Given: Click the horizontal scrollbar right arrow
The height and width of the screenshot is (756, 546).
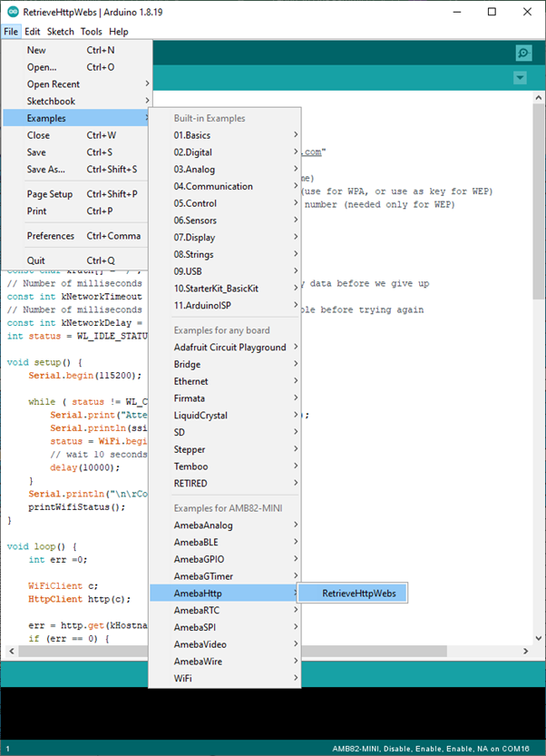Looking at the screenshot, I should (x=524, y=652).
